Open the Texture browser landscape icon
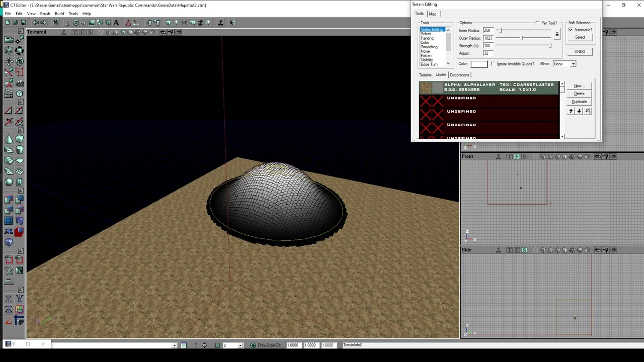 (x=92, y=23)
